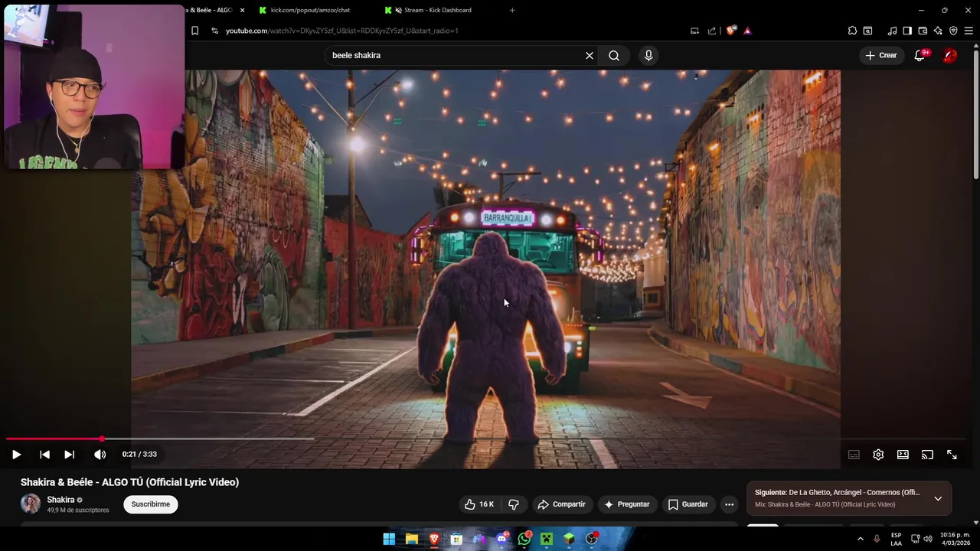Cast video to a TV device
This screenshot has height=551, width=980.
pyautogui.click(x=927, y=455)
